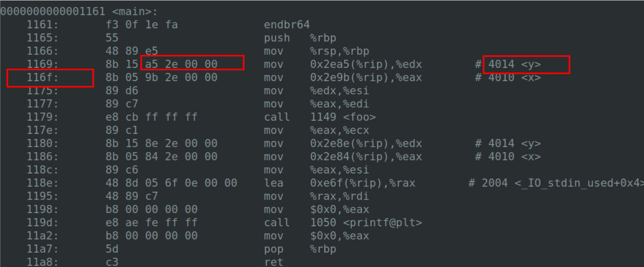Click the ret instruction at 11a8
Image resolution: width=644 pixels, height=267 pixels.
[x=274, y=262]
